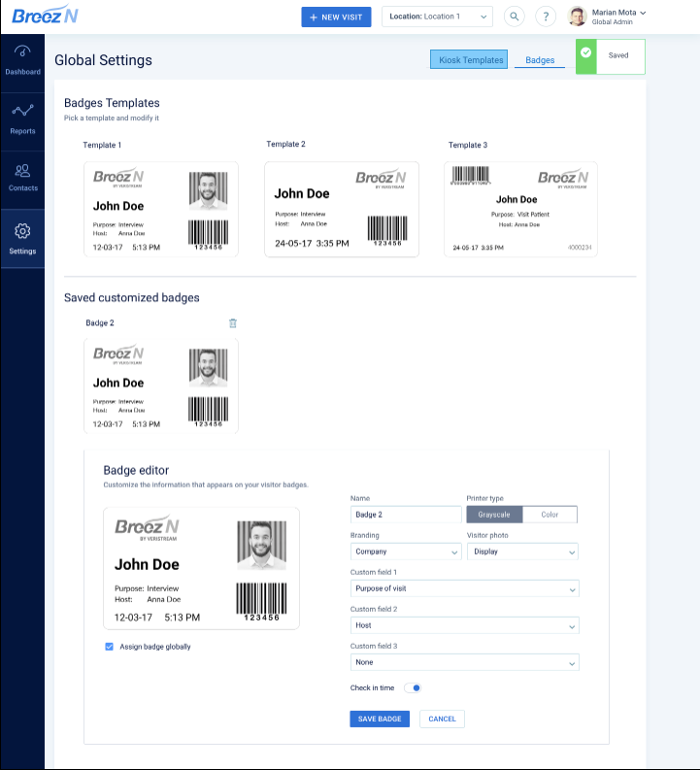Screen dimensions: 700x770
Task: Pick the Template 3 badge thumbnail
Action: coord(520,209)
